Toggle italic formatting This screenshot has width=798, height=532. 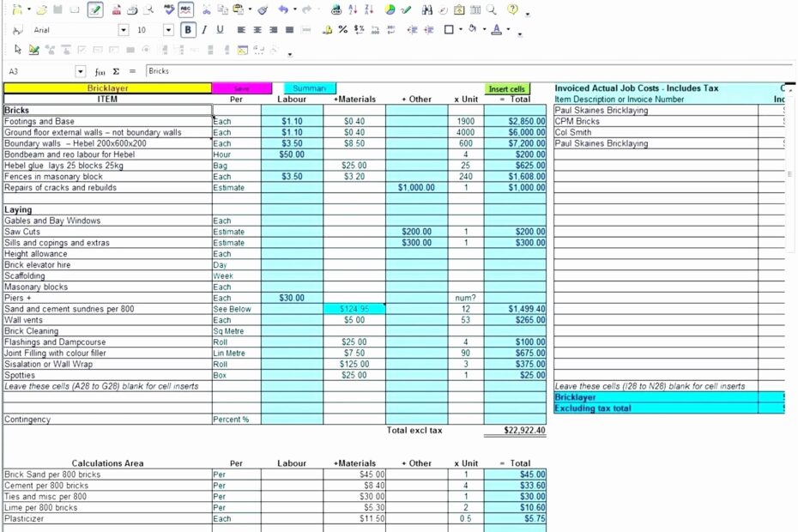pyautogui.click(x=203, y=29)
